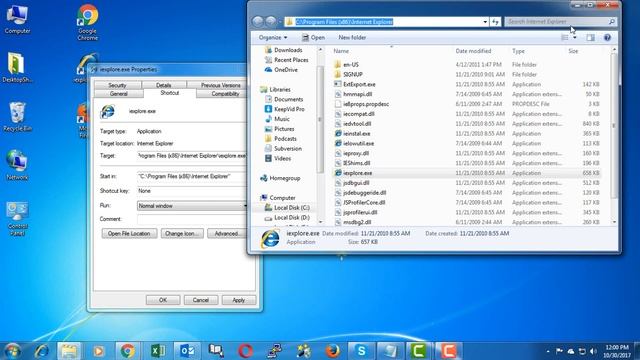This screenshot has height=360, width=640.
Task: Click the Open File Location button
Action: 129,233
